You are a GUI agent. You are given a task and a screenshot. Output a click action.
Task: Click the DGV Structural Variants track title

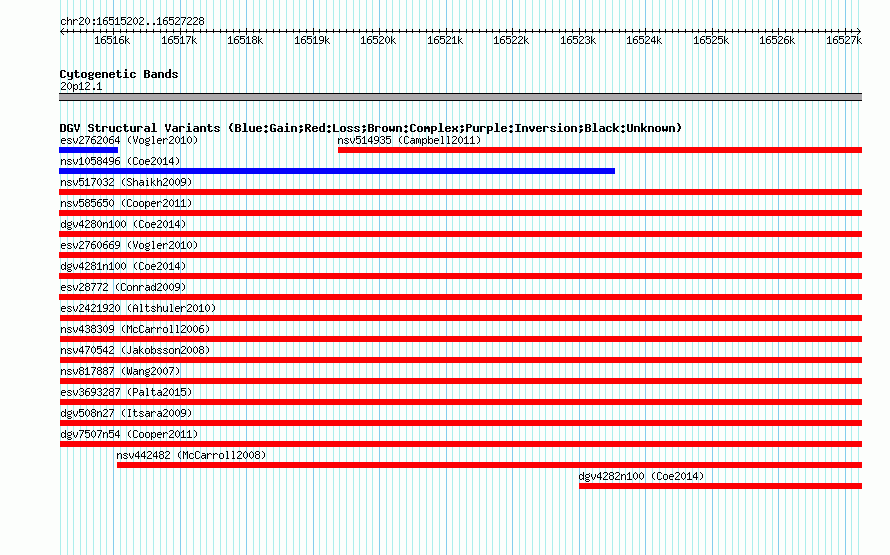(370, 128)
